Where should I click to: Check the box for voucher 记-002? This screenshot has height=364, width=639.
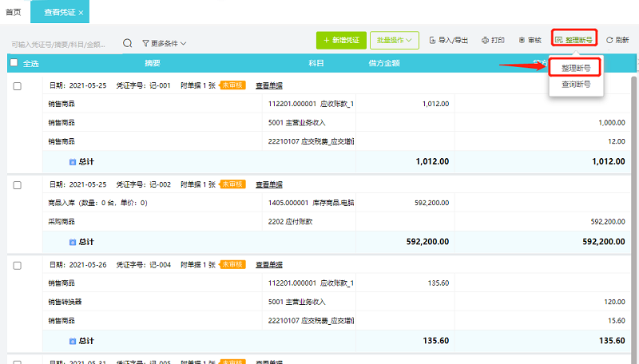pos(18,184)
